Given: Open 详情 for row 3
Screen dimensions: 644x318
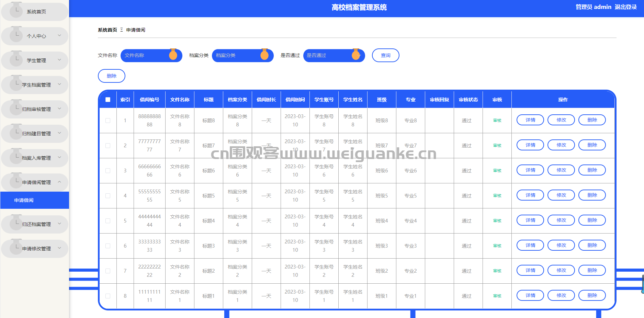Looking at the screenshot, I should [x=530, y=170].
